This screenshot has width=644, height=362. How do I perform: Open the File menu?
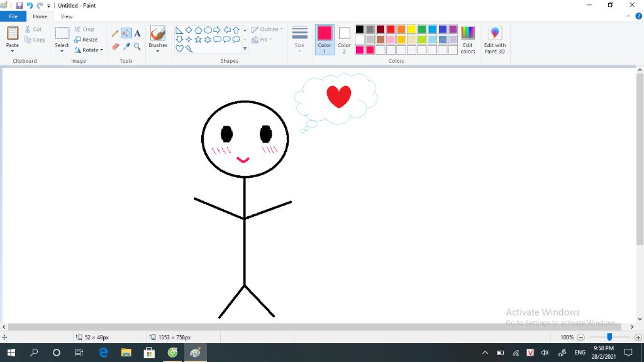tap(13, 16)
